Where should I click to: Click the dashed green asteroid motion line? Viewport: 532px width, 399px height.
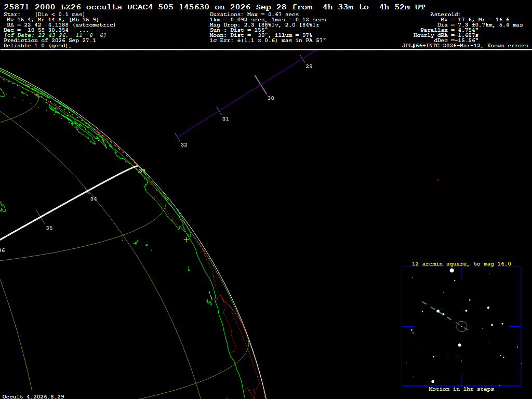tap(445, 315)
